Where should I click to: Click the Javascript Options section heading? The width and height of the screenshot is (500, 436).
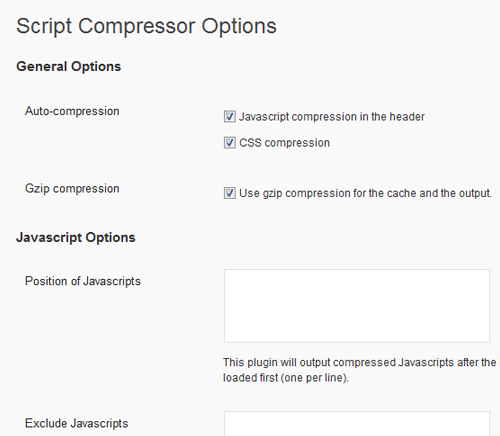[76, 238]
